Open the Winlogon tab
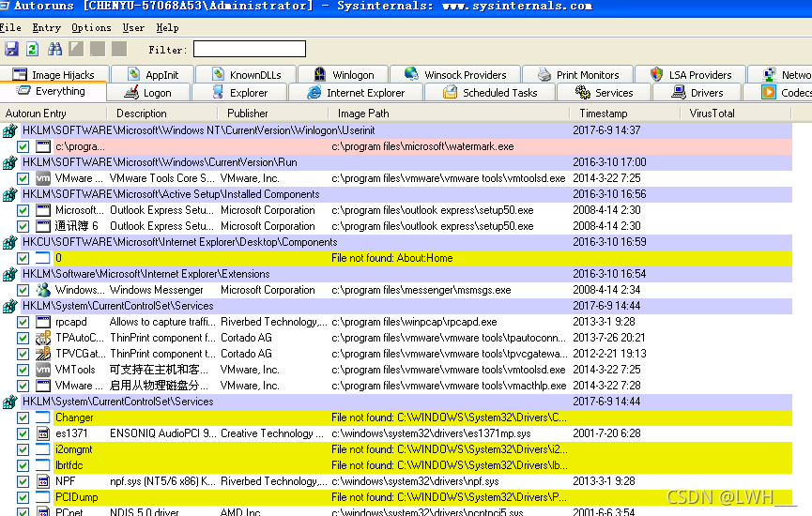Screen dimensions: 812x516 [344, 74]
